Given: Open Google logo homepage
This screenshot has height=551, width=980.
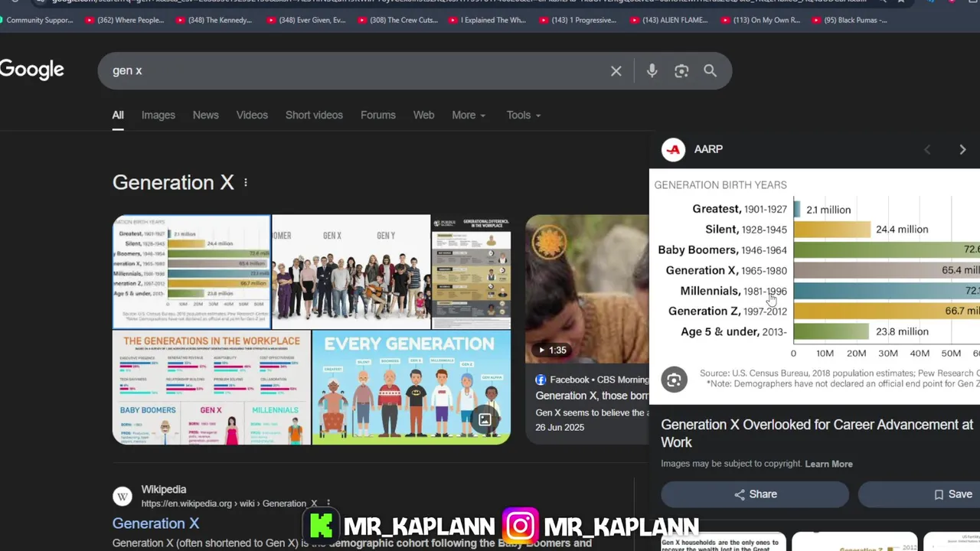Looking at the screenshot, I should 31,70.
